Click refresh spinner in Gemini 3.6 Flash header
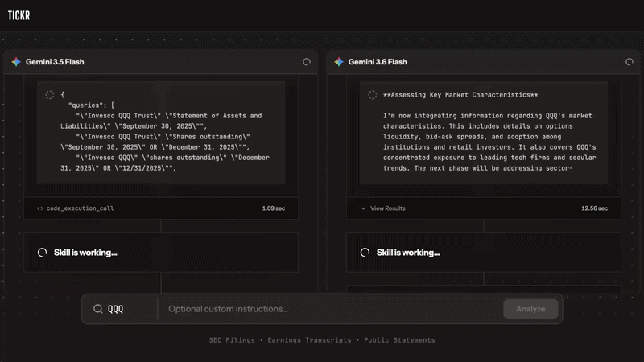This screenshot has width=644, height=362. pos(630,62)
